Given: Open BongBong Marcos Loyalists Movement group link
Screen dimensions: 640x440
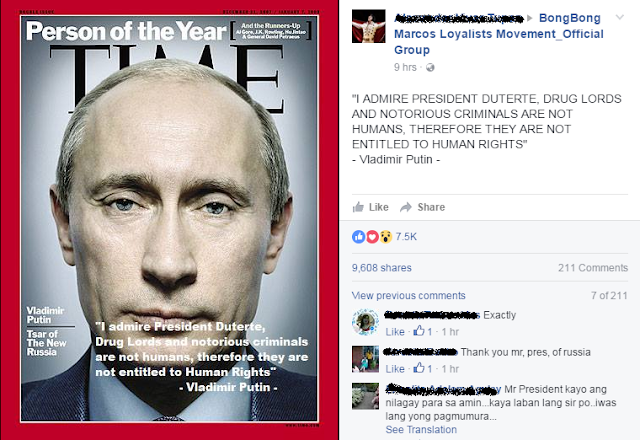Looking at the screenshot, I should click(x=499, y=34).
